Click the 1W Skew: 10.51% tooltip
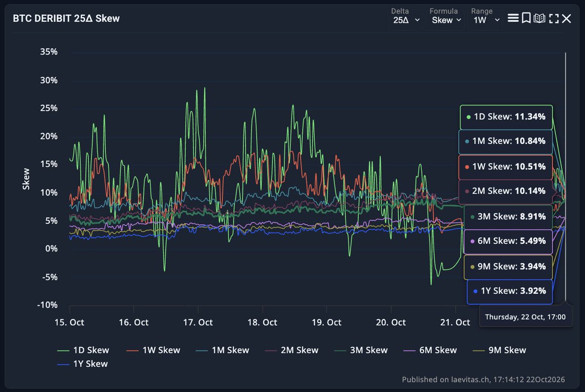This screenshot has height=392, width=585. point(506,167)
